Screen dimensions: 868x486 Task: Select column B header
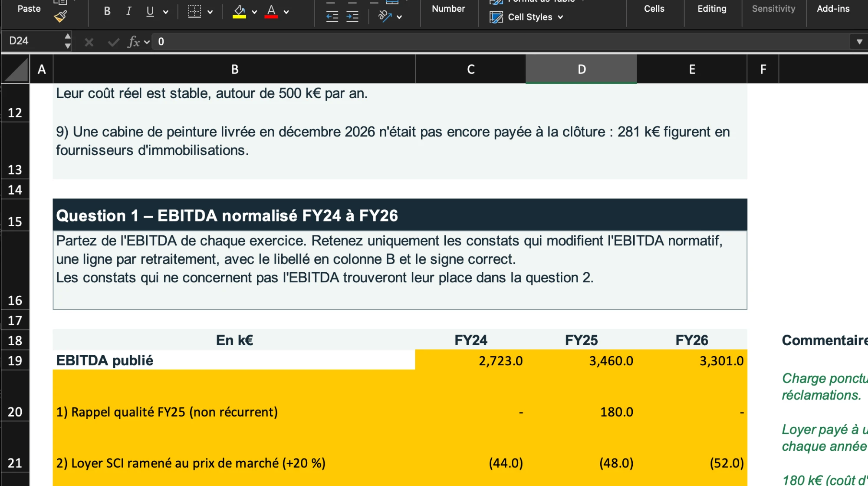[234, 69]
